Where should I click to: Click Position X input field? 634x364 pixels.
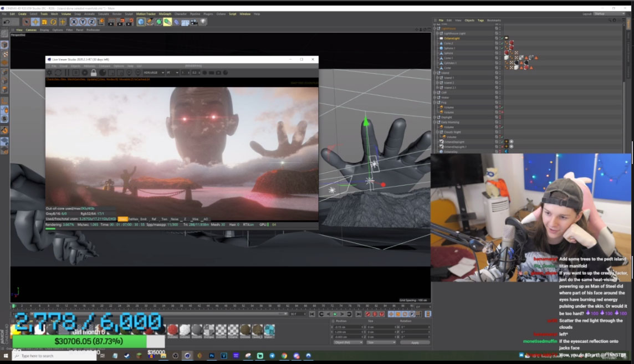click(x=348, y=327)
